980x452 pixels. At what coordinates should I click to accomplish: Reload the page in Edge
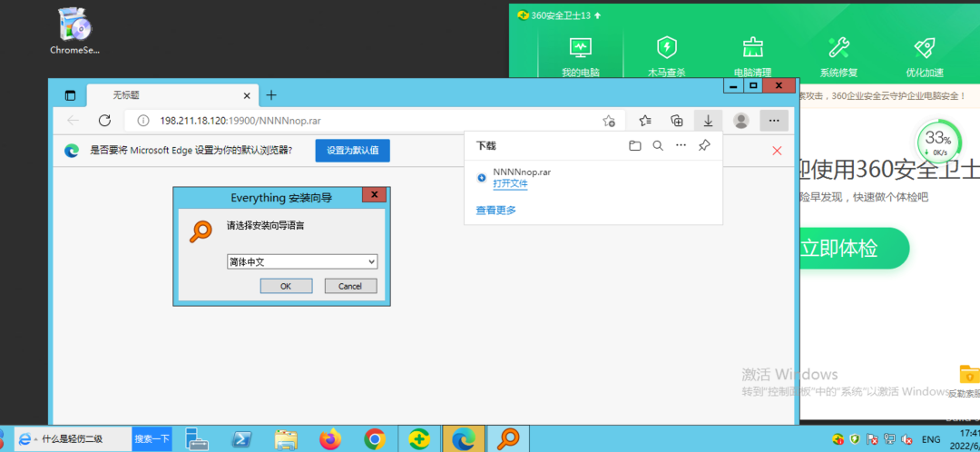point(104,121)
